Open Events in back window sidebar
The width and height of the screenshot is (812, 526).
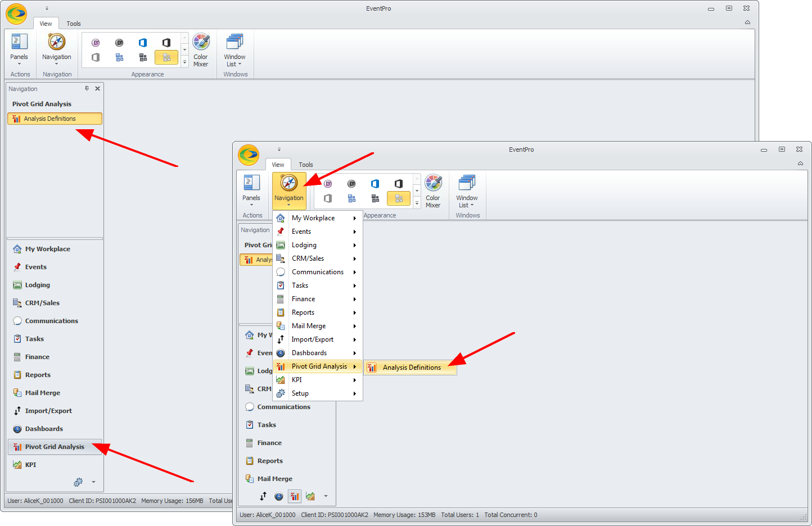click(x=55, y=267)
